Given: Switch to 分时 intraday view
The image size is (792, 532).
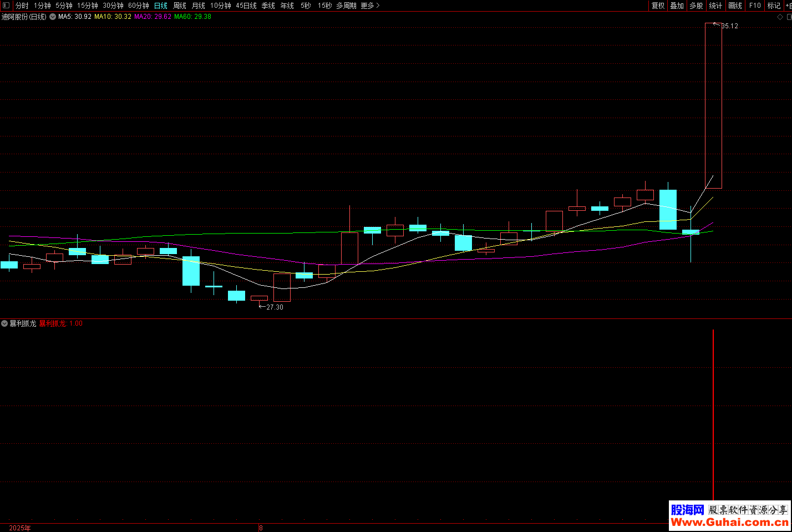Looking at the screenshot, I should pos(22,6).
